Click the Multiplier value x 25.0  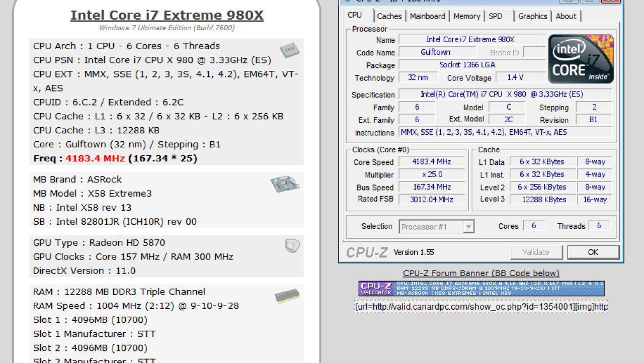(x=432, y=174)
